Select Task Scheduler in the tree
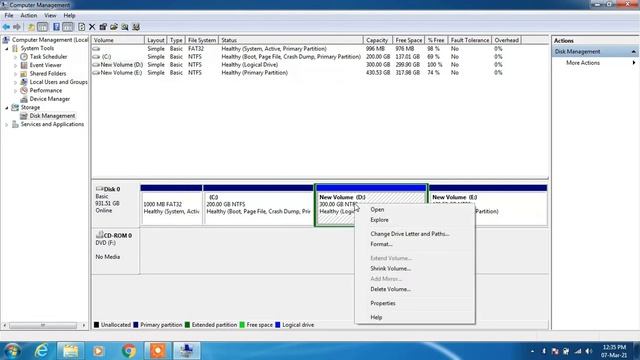The image size is (640, 360). pyautogui.click(x=48, y=57)
